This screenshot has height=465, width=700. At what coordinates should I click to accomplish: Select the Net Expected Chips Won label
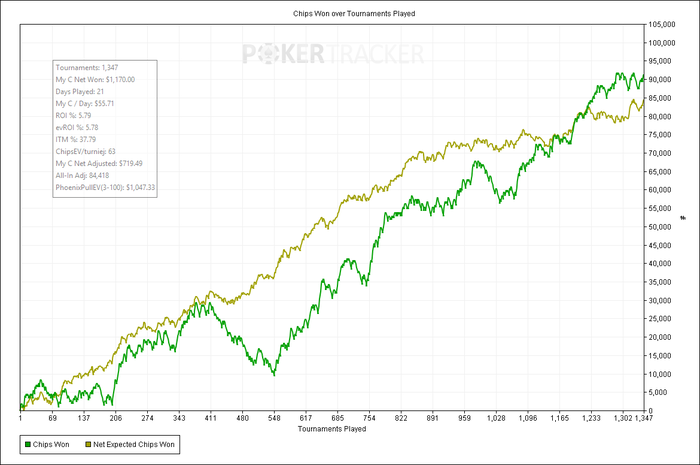(134, 444)
